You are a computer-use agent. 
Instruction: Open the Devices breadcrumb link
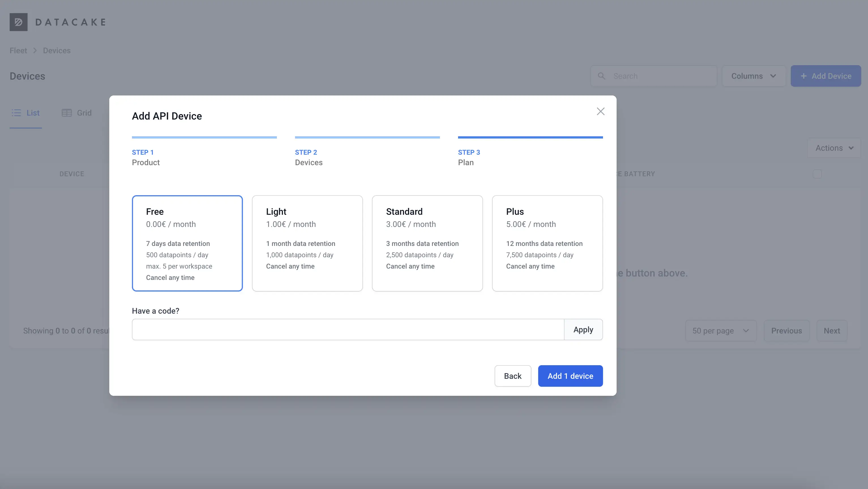(x=57, y=51)
